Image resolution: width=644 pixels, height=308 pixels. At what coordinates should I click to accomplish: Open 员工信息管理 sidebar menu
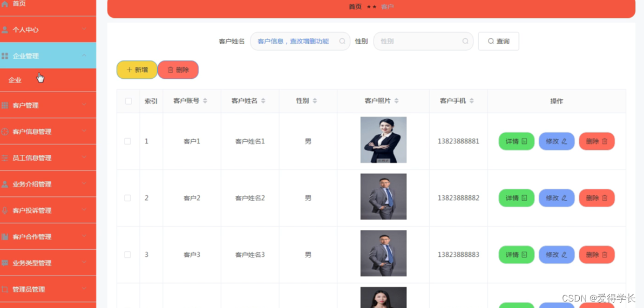(x=48, y=158)
